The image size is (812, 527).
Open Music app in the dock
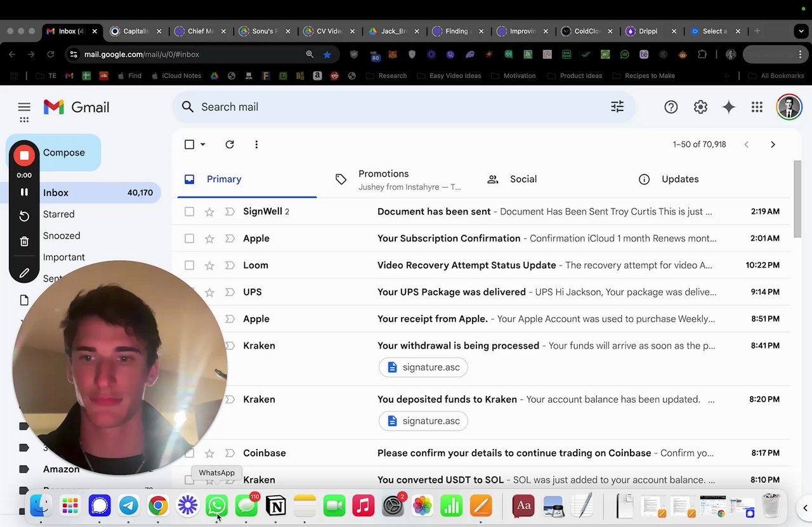coord(363,505)
